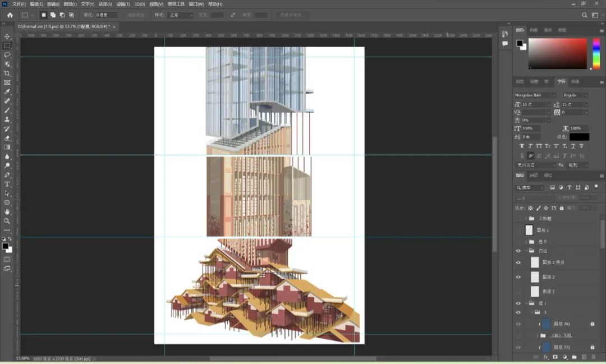Hide the 图层 3 拷贝 layer
The width and height of the screenshot is (606, 364).
[x=518, y=262]
